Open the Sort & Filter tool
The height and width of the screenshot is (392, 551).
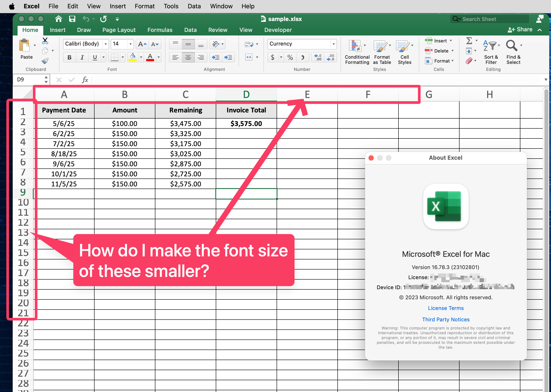pyautogui.click(x=491, y=52)
